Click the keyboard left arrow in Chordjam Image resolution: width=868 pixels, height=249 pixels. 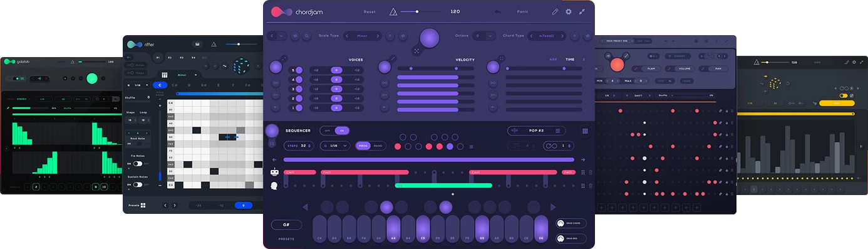305,208
